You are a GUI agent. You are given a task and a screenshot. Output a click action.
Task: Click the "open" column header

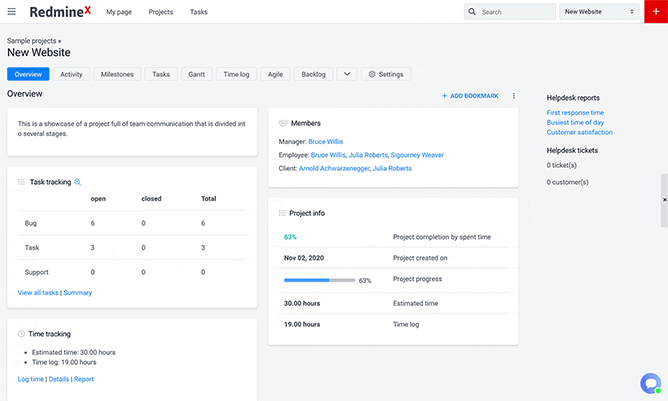98,199
